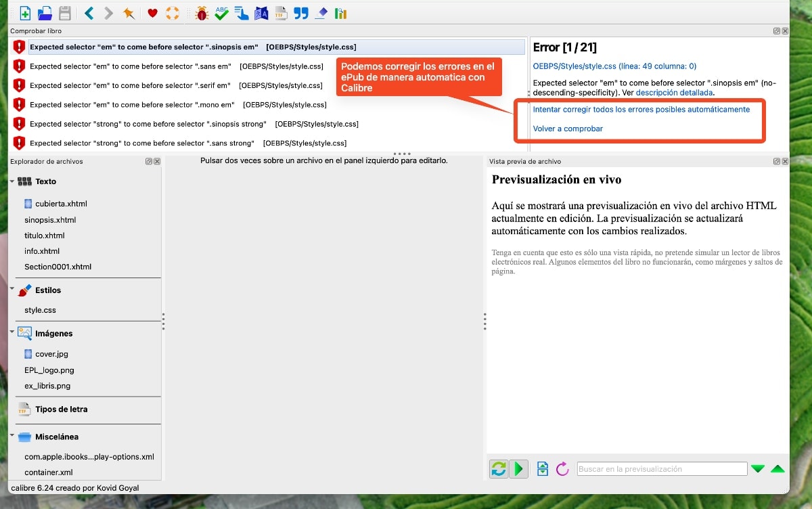Refresh the live preview with the magenta reload icon

561,468
